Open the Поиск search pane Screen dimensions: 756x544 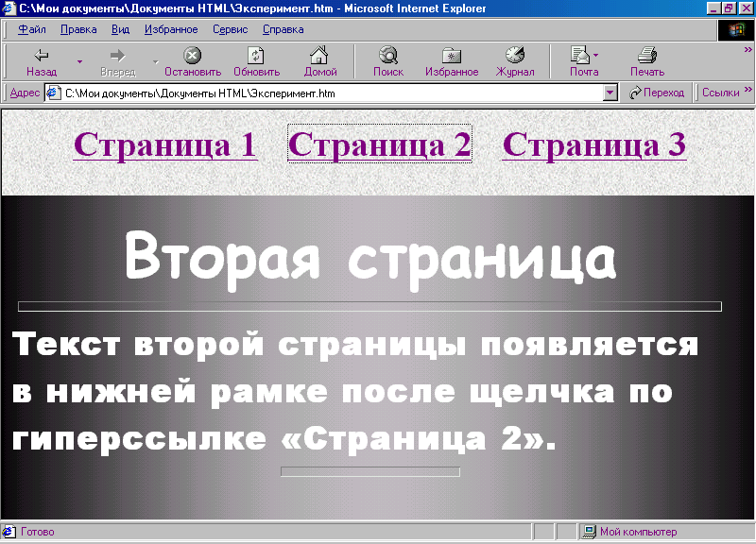tap(387, 61)
